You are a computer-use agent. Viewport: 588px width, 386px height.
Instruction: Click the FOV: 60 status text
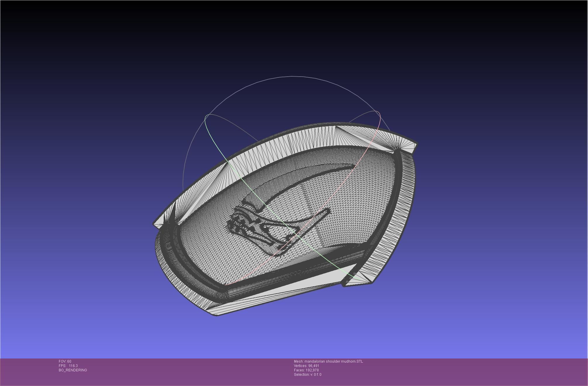tap(65, 361)
